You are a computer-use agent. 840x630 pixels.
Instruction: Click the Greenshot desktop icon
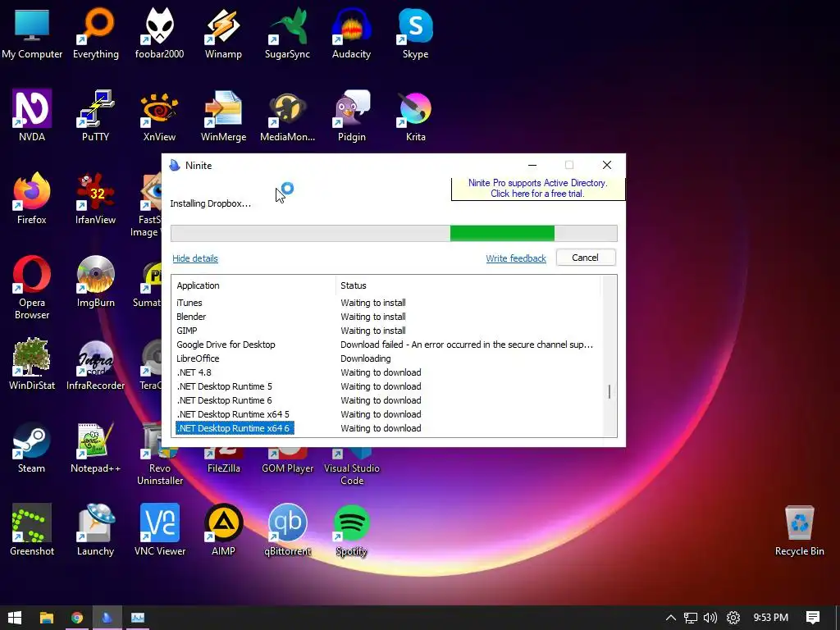point(32,531)
